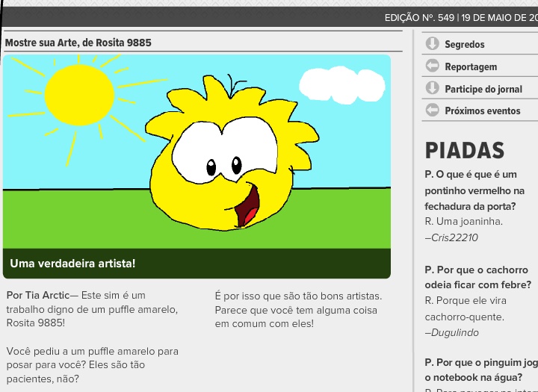Image resolution: width=538 pixels, height=392 pixels.
Task: Click the 'Uma verdadeira artista!' caption
Action: click(x=72, y=264)
